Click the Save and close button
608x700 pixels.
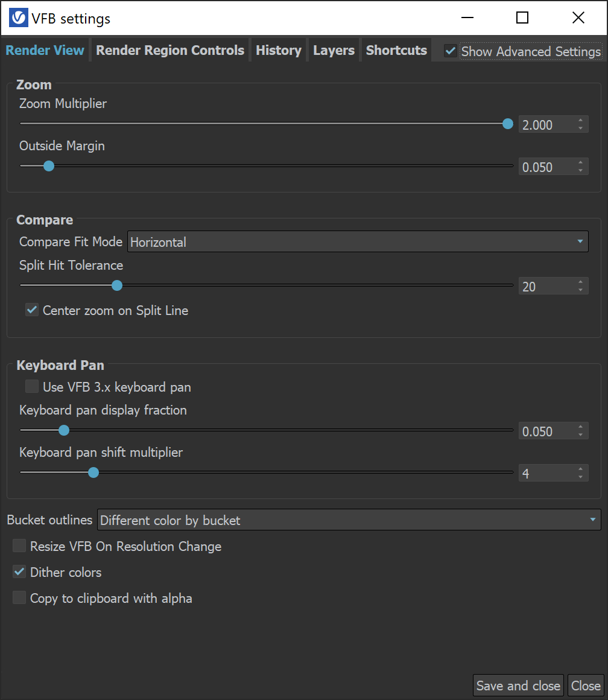518,686
